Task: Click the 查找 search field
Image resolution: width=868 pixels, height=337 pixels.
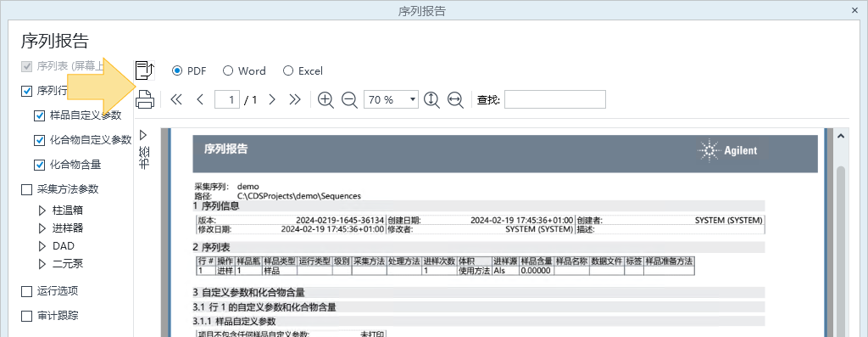Action: 554,100
